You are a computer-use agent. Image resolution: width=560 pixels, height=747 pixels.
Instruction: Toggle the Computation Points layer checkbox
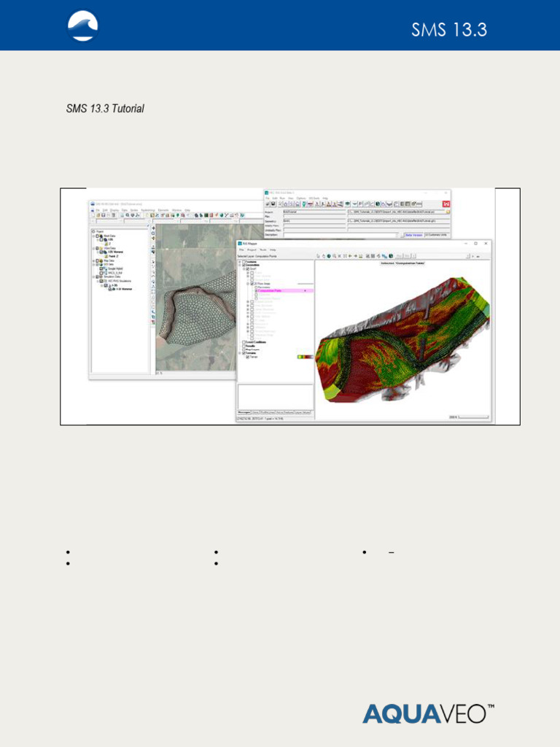click(256, 290)
